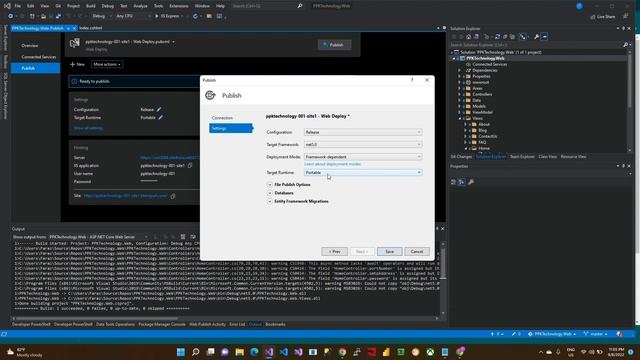Click the Learn about deployment modes link
This screenshot has height=360, width=640.
click(333, 164)
